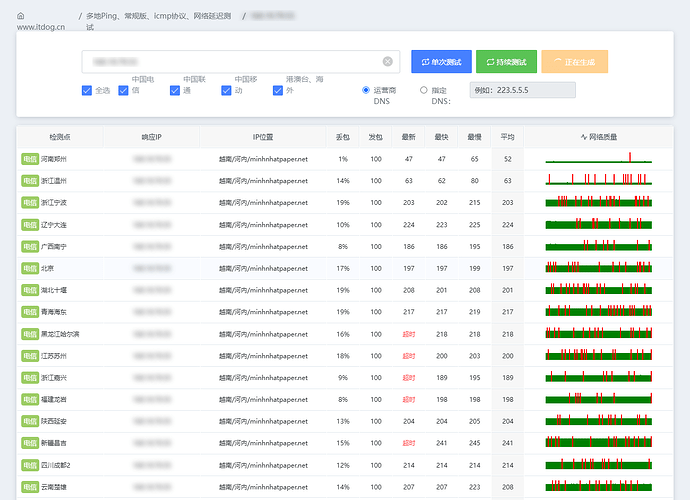690x500 pixels.
Task: Focus the custom DNS field showing 223.5.5.5
Action: coord(522,90)
